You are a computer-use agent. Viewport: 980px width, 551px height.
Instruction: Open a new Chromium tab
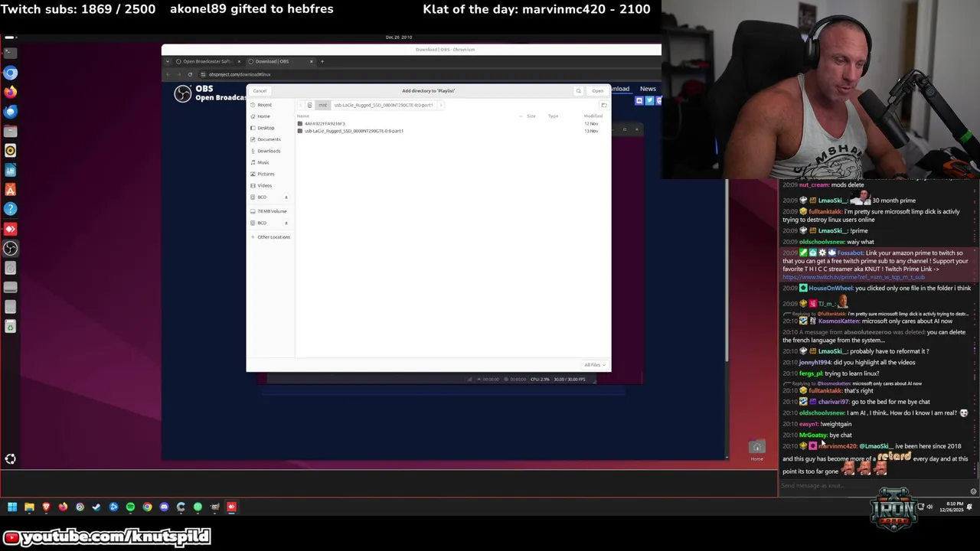tap(322, 61)
